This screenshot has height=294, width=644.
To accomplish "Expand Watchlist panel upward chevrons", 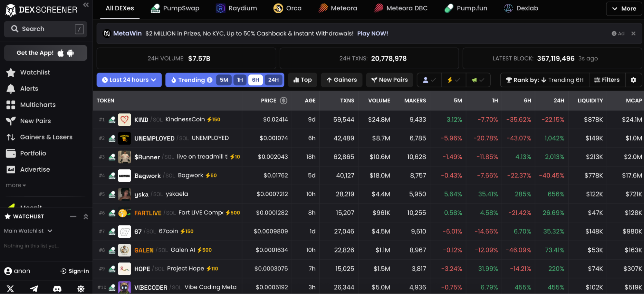I will pyautogui.click(x=86, y=216).
